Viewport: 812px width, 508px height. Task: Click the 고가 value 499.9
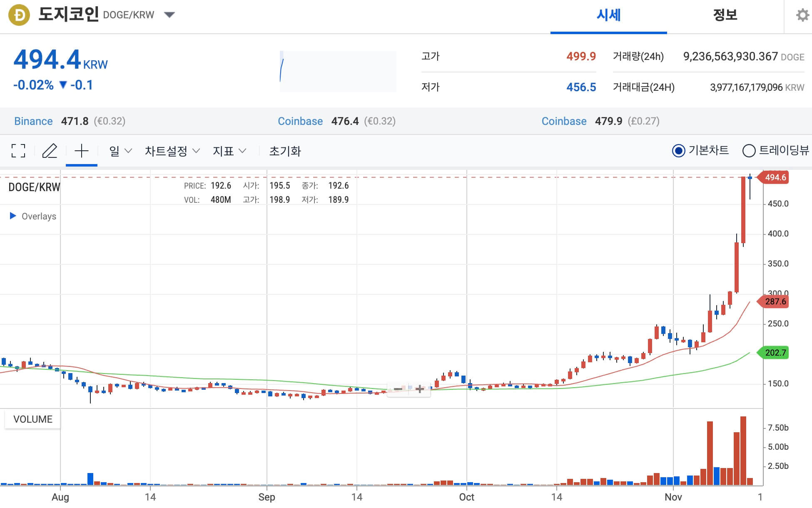[581, 56]
